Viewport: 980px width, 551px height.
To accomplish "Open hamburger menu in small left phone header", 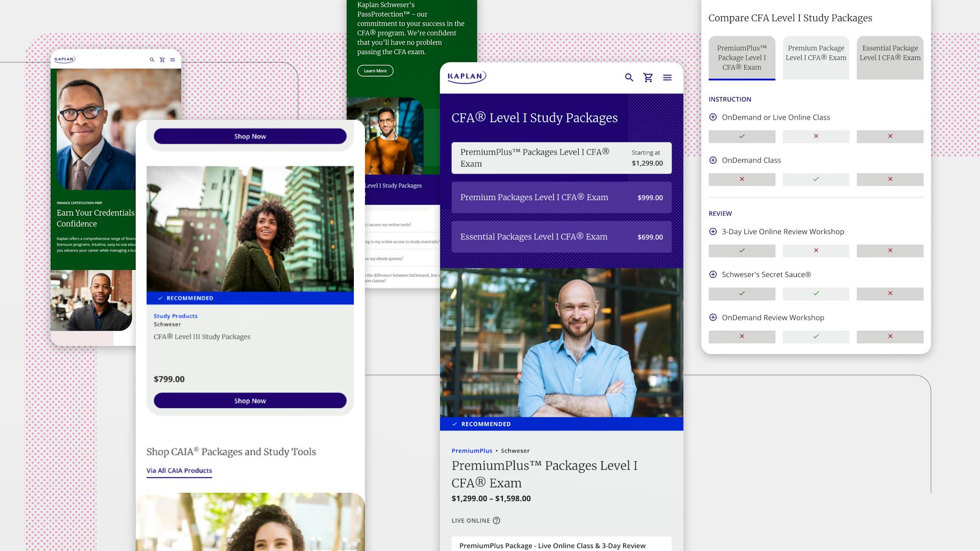I will 172,60.
